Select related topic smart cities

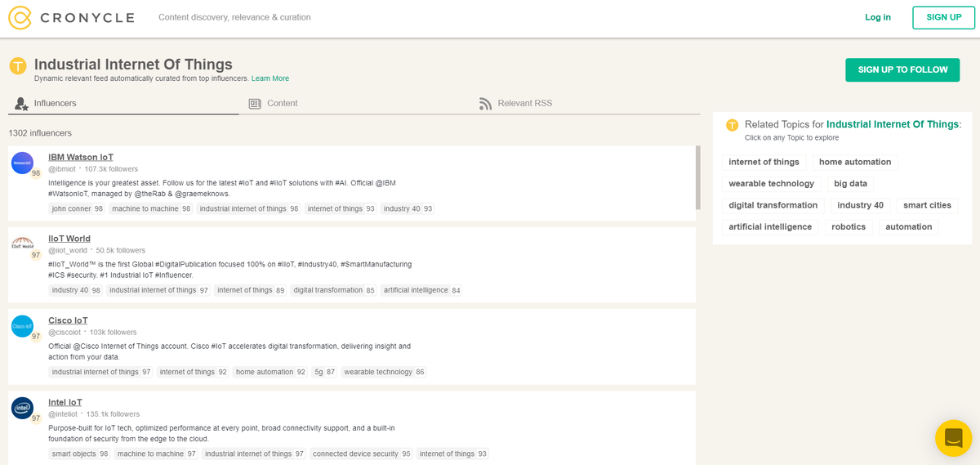928,205
